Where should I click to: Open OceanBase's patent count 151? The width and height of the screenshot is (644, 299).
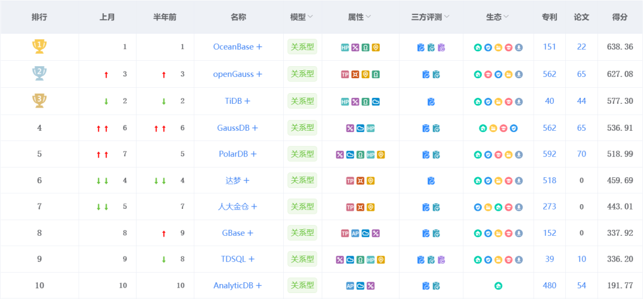(550, 47)
